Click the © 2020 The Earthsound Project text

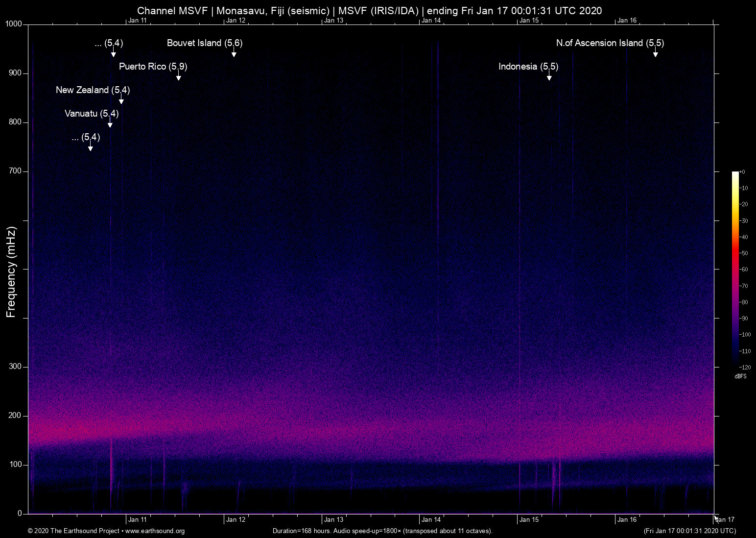[x=74, y=531]
